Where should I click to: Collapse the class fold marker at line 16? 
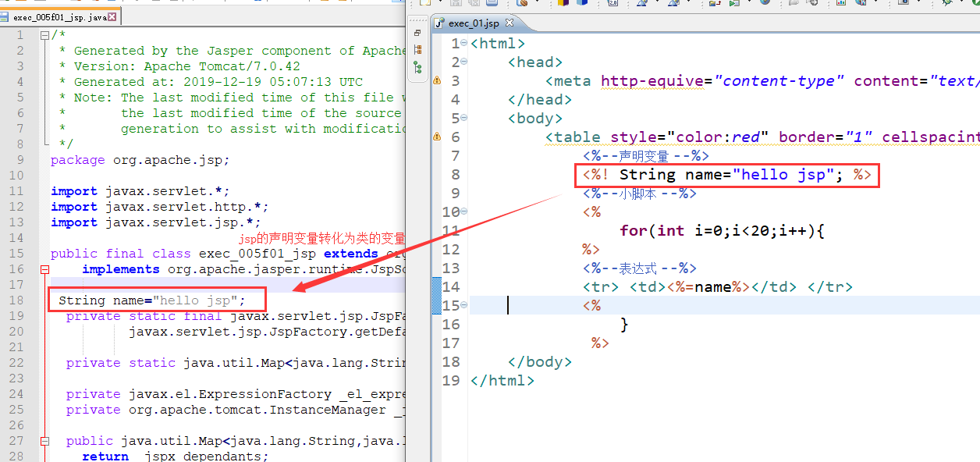[44, 269]
